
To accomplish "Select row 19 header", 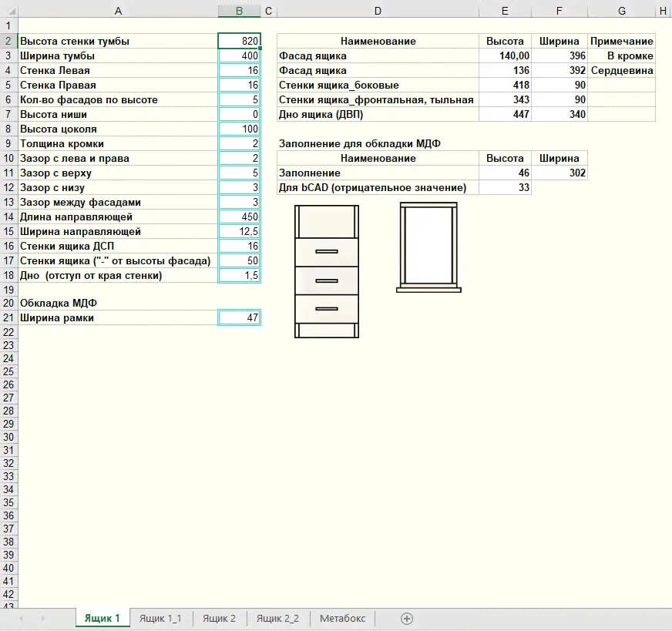I will 8,290.
